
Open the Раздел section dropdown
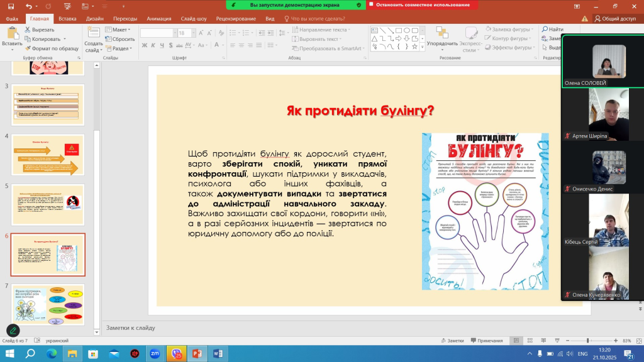(119, 48)
